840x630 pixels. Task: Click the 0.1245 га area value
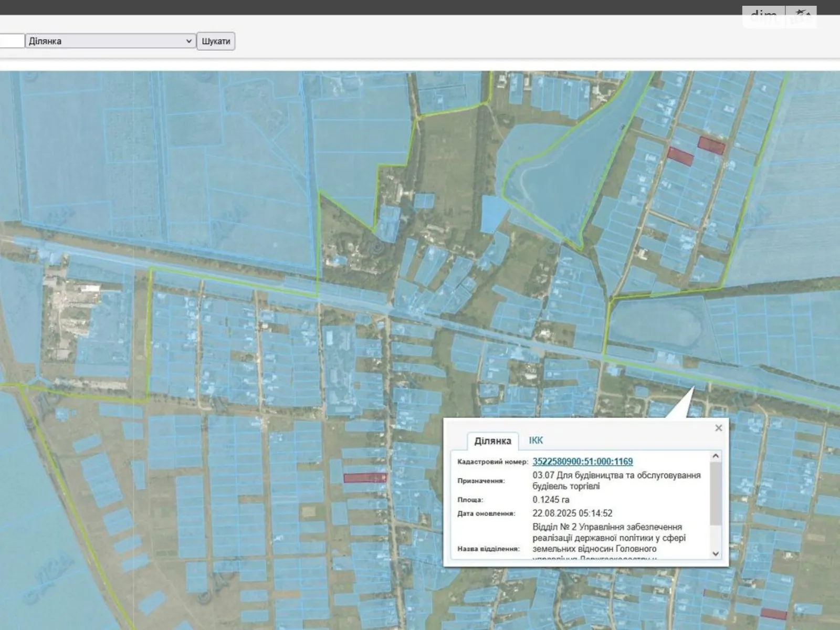[x=551, y=499]
